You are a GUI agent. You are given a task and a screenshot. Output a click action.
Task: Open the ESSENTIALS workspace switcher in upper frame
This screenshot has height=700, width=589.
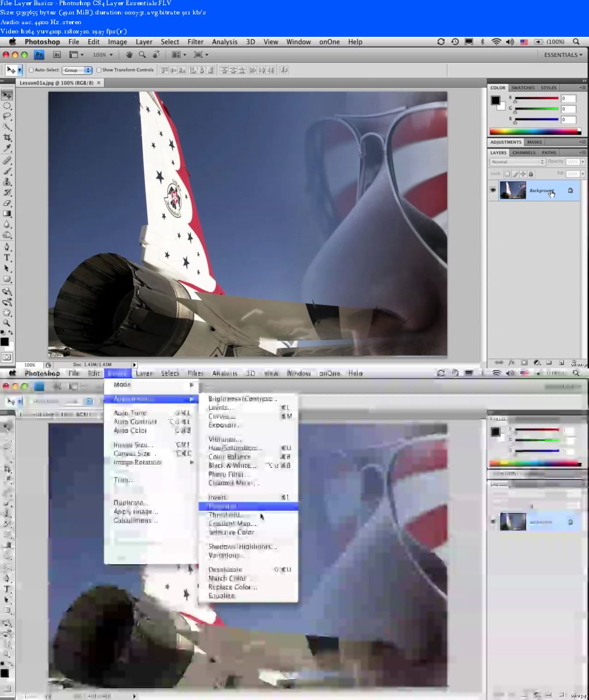pyautogui.click(x=563, y=55)
